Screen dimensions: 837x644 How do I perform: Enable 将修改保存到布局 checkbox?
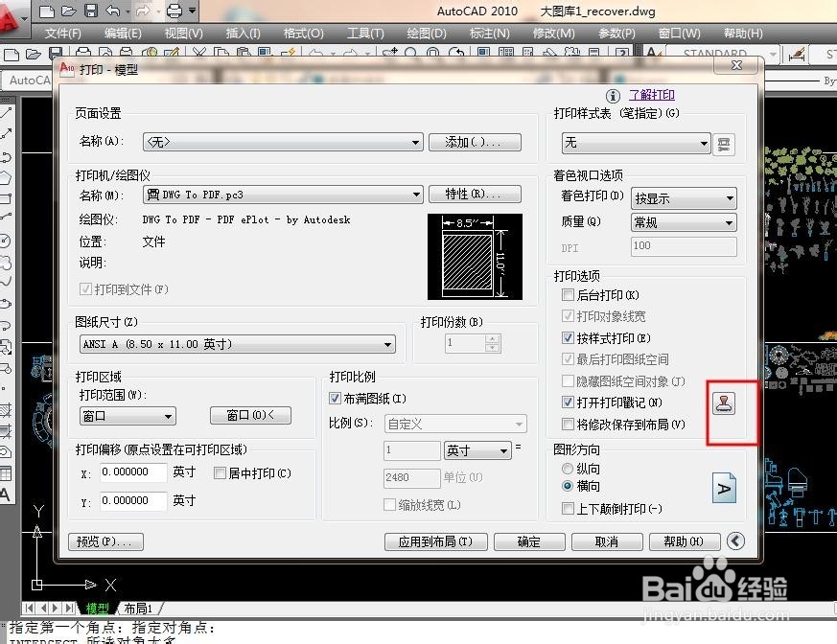click(568, 425)
